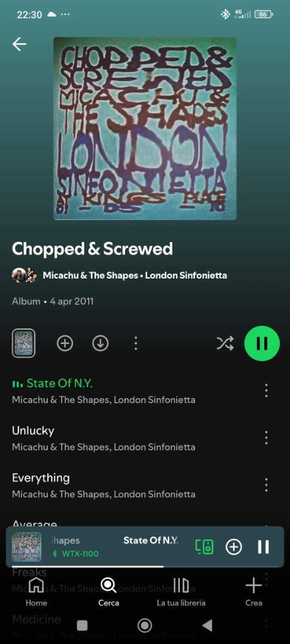290x644 pixels.
Task: Go back using the top-left arrow
Action: tap(20, 44)
